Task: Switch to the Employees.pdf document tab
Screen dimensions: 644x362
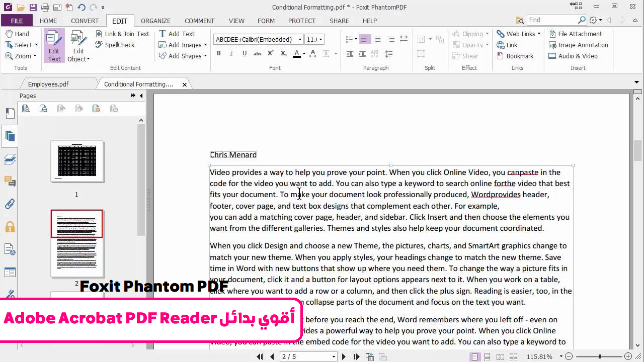Action: 48,84
